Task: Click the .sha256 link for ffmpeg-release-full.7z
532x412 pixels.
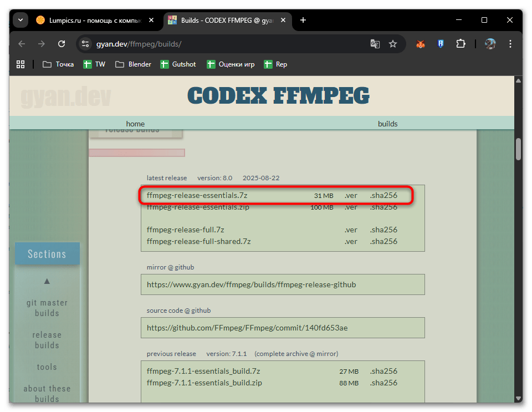Action: click(383, 230)
